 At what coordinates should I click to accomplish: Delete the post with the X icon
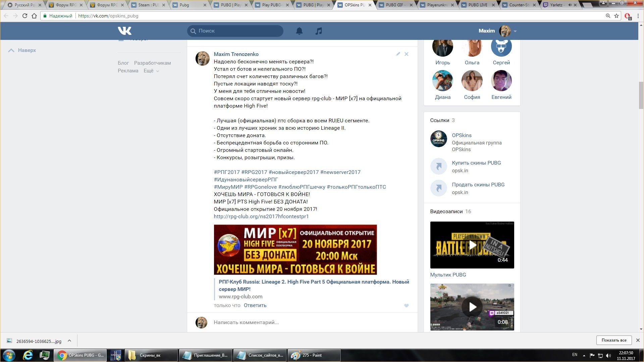point(406,54)
